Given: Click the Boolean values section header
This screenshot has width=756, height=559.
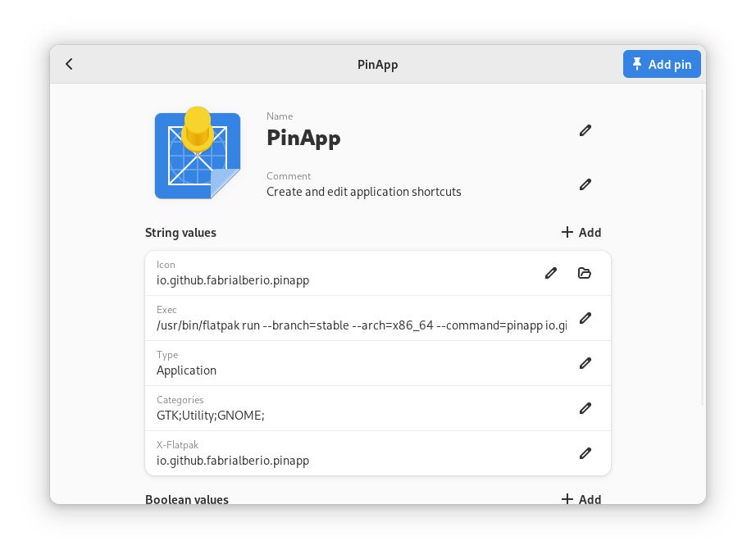Looking at the screenshot, I should click(187, 499).
